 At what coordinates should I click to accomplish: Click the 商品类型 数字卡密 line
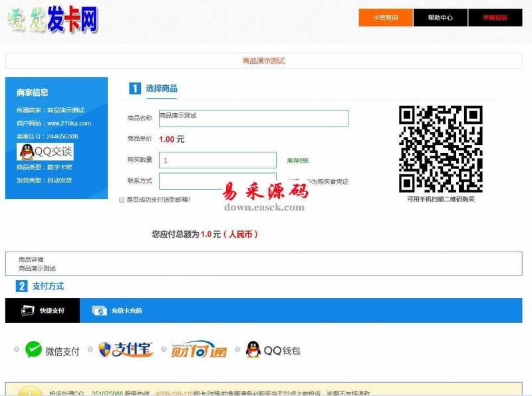44,167
